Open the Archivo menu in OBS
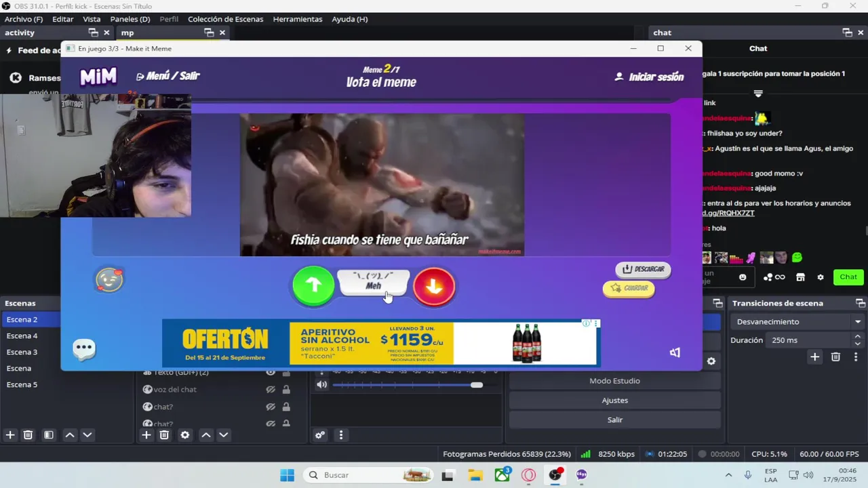The image size is (868, 488). click(24, 19)
